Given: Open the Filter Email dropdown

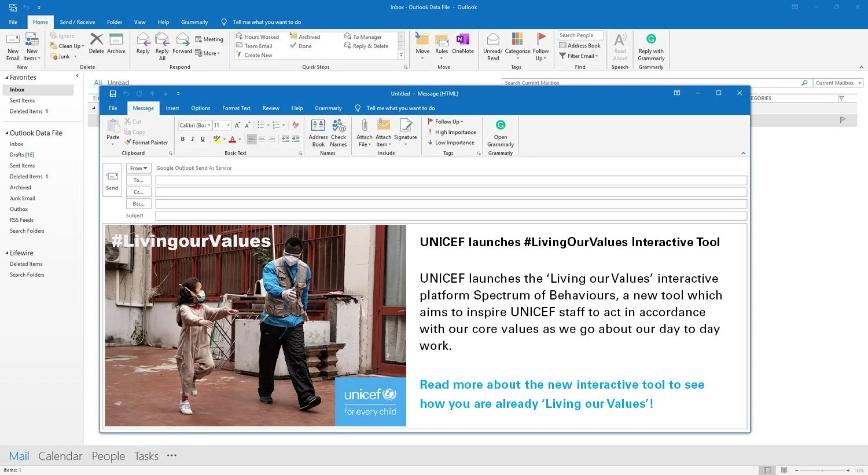Looking at the screenshot, I should click(579, 56).
